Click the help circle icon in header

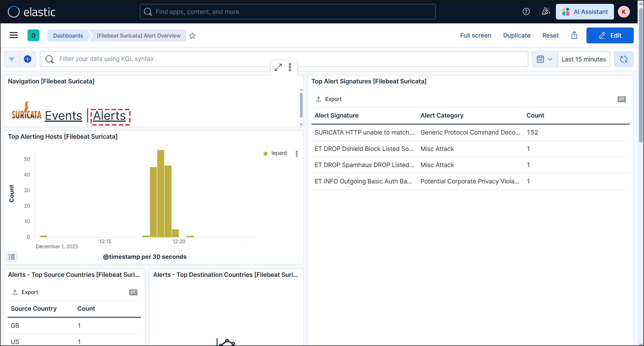pos(526,12)
